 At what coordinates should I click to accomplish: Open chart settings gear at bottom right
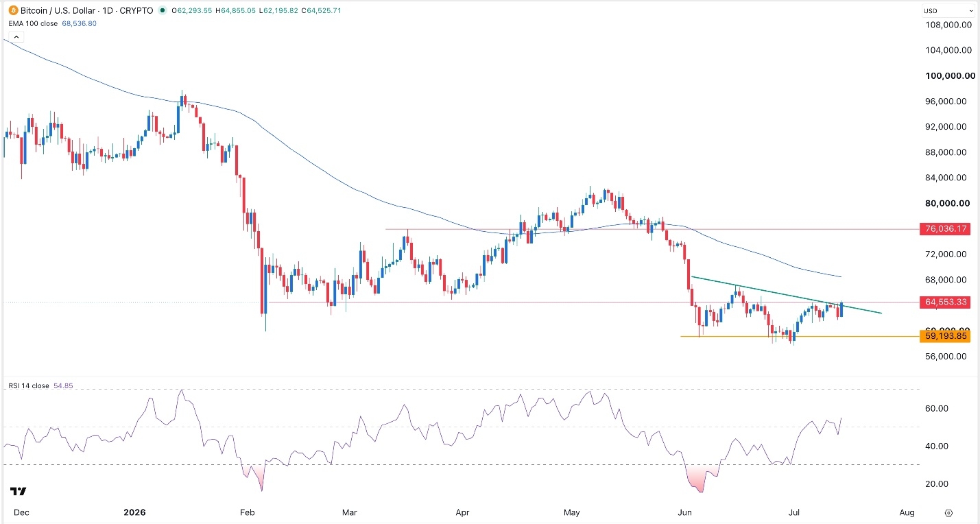948,512
